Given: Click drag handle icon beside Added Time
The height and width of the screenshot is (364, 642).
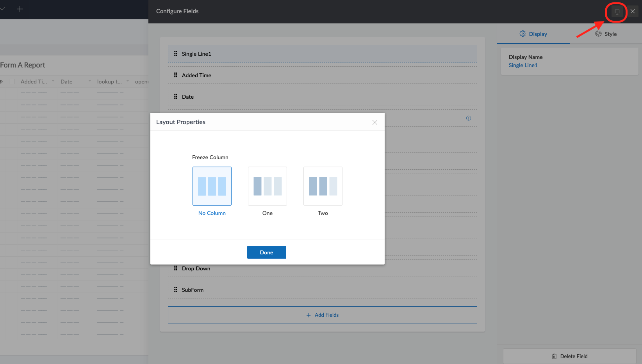Looking at the screenshot, I should tap(176, 75).
